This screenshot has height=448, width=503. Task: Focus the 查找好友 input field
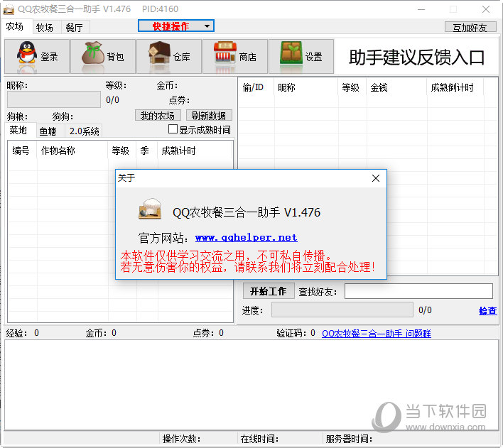418,291
